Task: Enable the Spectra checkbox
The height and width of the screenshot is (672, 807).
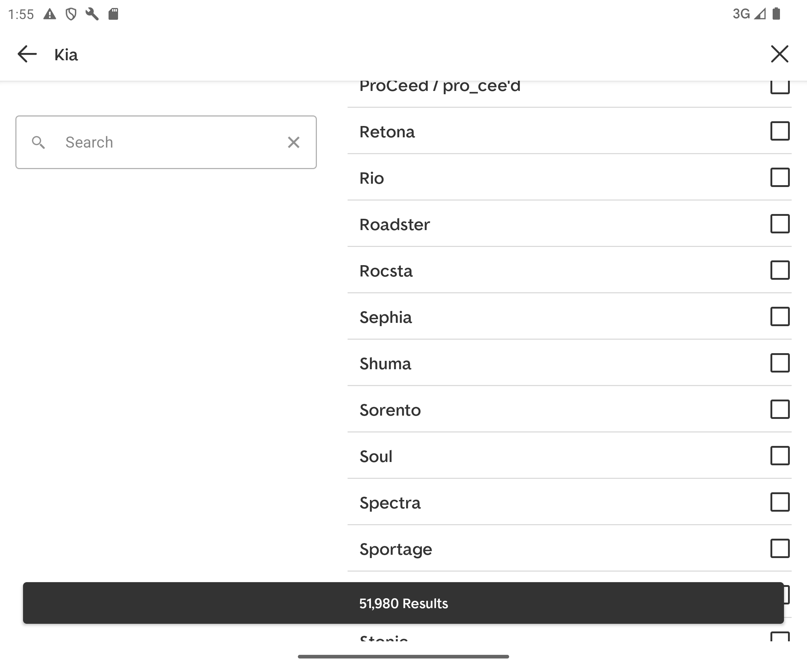Action: point(780,502)
